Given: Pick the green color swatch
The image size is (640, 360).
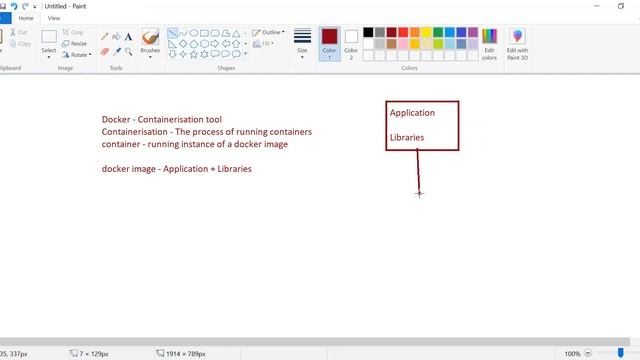Looking at the screenshot, I should point(438,32).
